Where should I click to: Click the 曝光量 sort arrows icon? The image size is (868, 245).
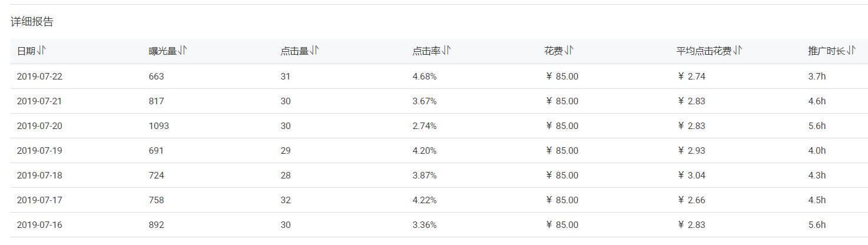pyautogui.click(x=183, y=51)
